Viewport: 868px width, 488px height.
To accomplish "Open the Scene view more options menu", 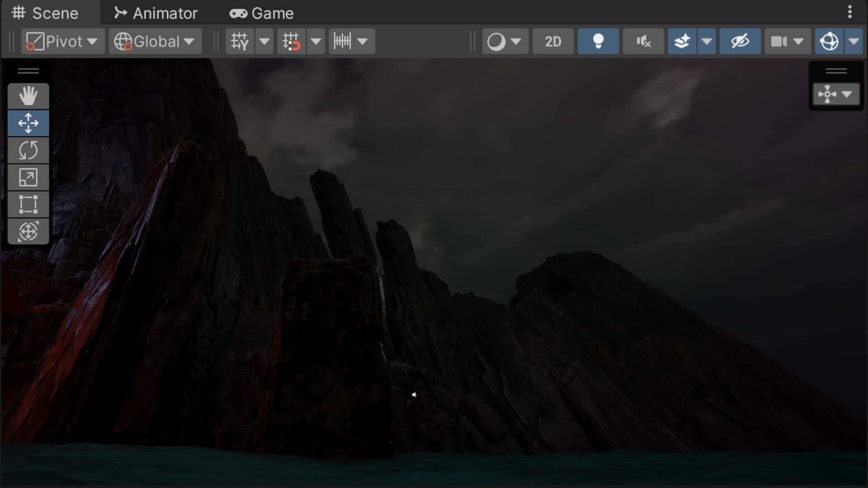I will [849, 12].
